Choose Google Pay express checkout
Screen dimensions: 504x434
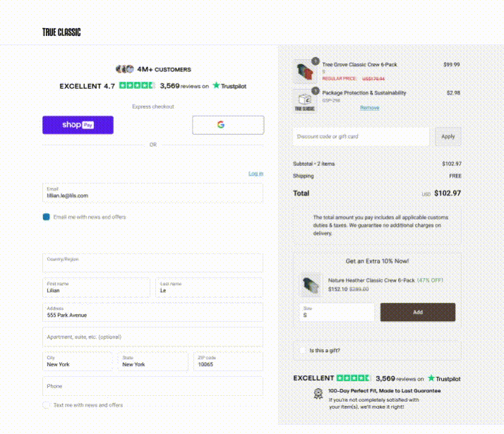click(x=228, y=125)
